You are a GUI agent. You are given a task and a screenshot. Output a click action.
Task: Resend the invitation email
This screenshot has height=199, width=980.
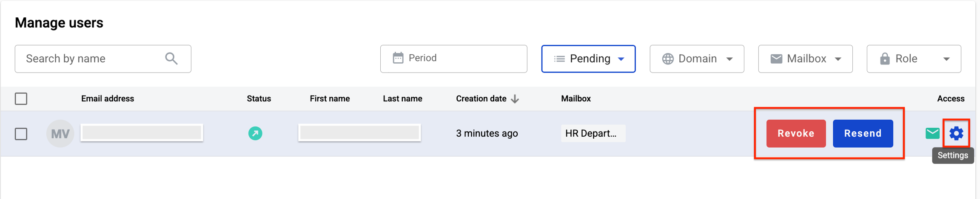tap(863, 133)
